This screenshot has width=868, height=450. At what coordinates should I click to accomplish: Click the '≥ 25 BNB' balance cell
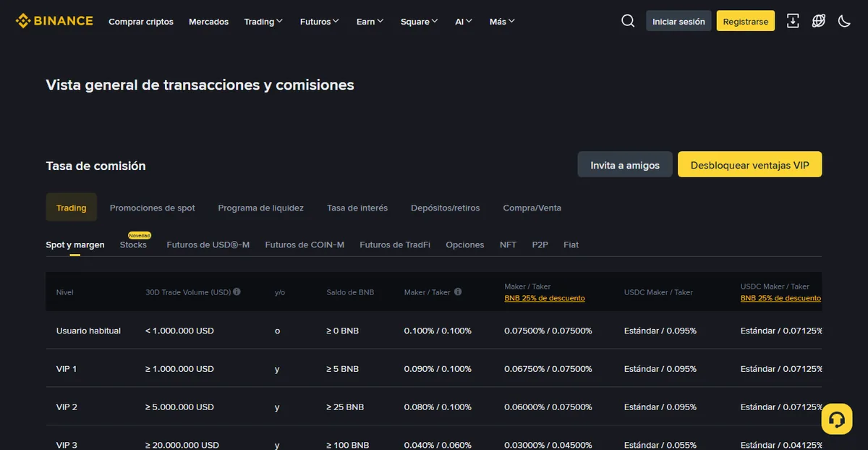click(x=345, y=407)
